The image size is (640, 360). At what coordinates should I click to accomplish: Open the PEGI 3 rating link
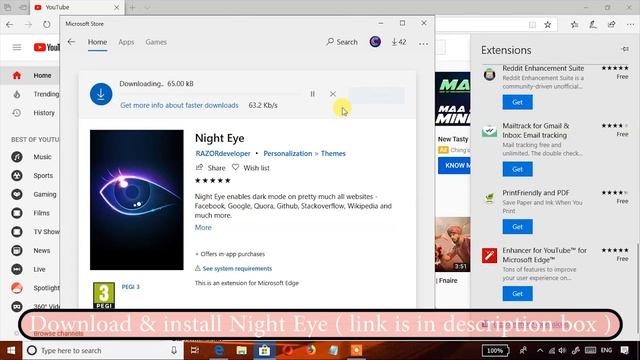(131, 287)
